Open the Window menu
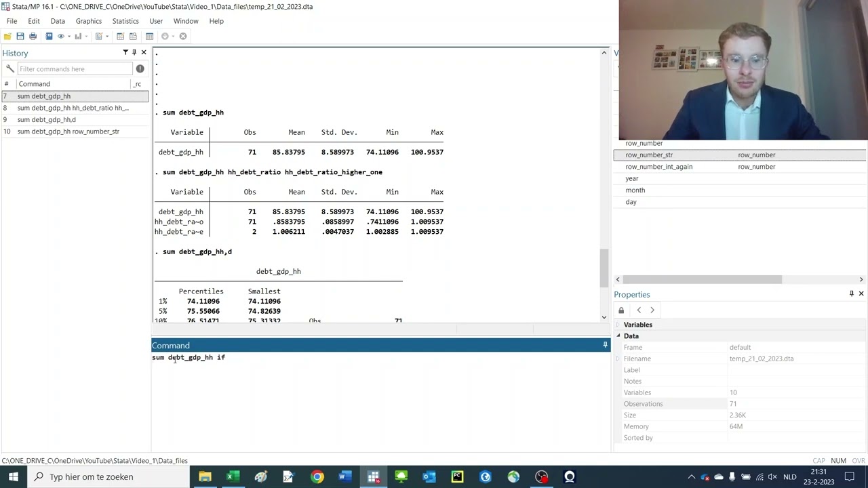 point(186,21)
